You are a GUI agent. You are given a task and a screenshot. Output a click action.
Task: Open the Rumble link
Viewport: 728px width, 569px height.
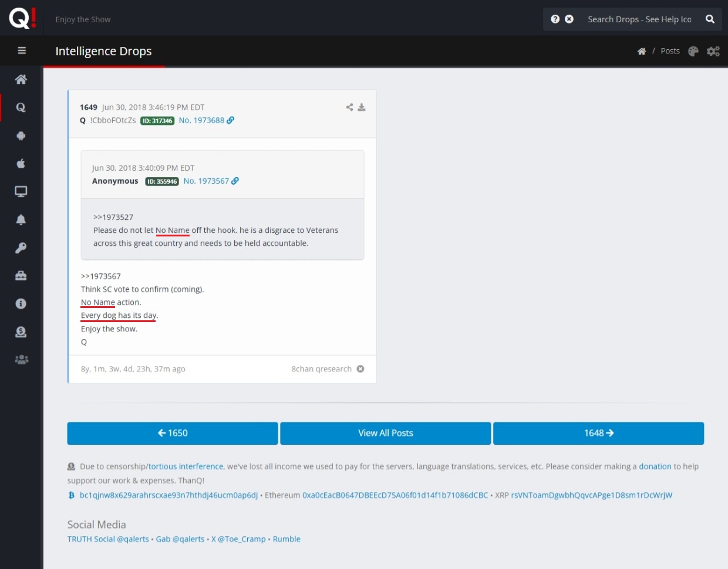[x=287, y=539]
